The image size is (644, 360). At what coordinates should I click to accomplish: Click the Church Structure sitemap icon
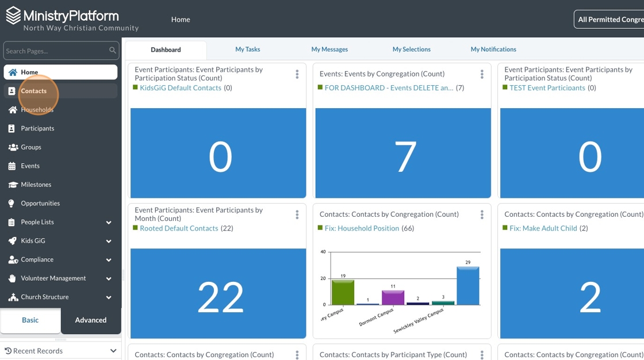pyautogui.click(x=13, y=297)
